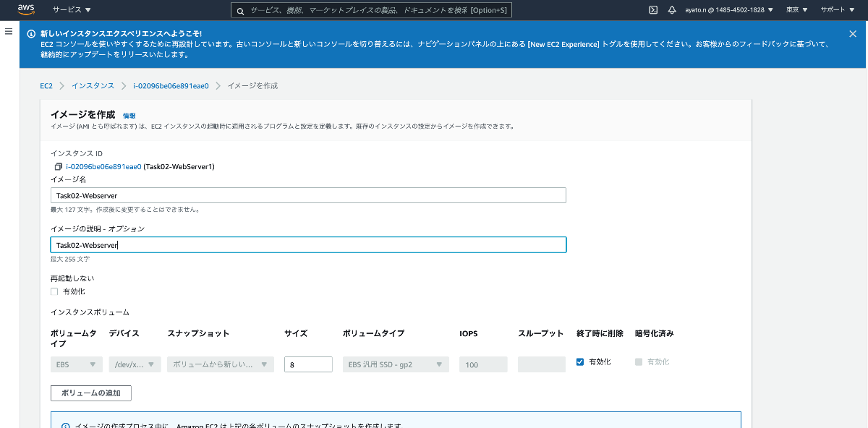The height and width of the screenshot is (428, 868).
Task: Click the search magnifier icon
Action: click(241, 11)
